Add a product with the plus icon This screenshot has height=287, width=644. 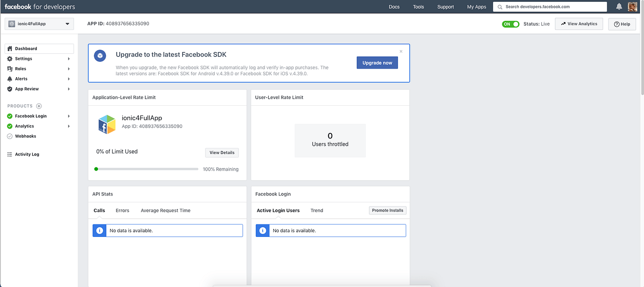pos(39,106)
